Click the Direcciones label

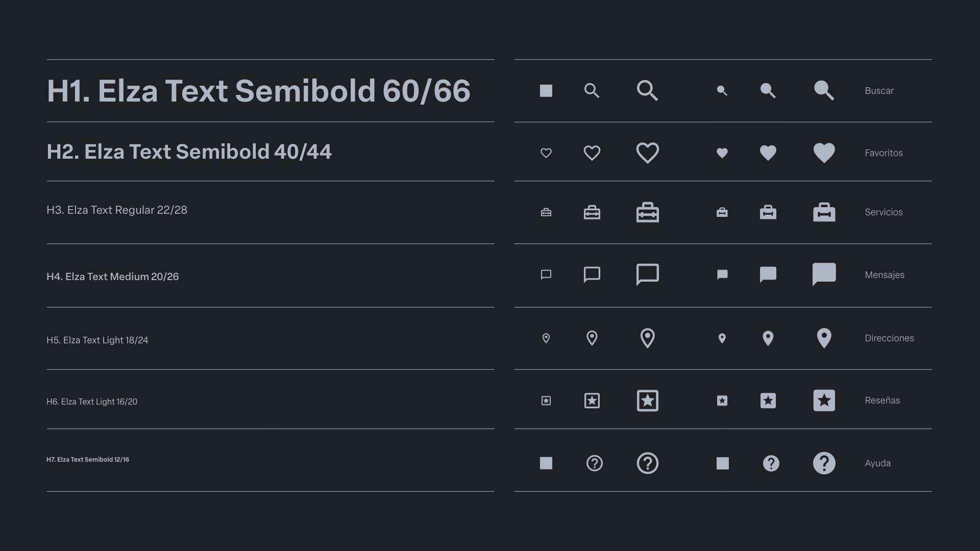(889, 338)
